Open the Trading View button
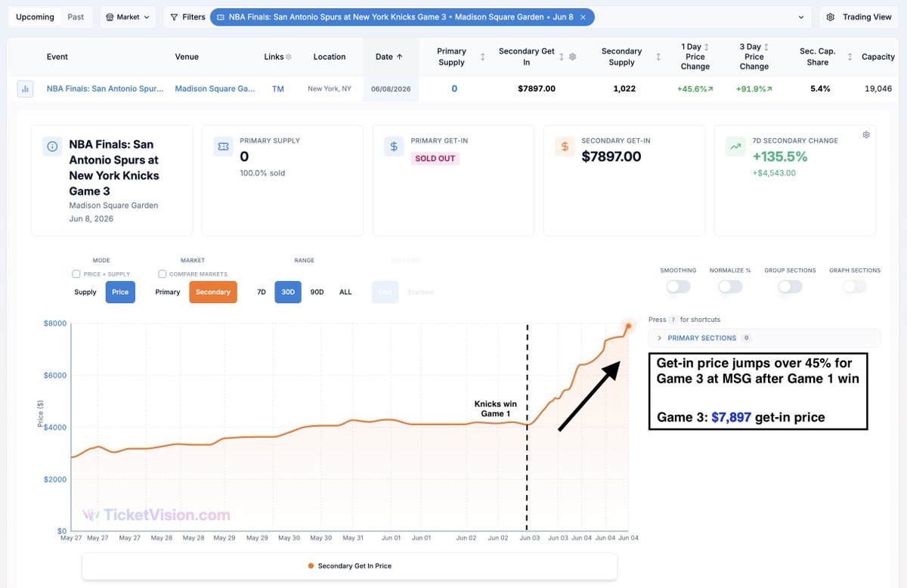 859,17
